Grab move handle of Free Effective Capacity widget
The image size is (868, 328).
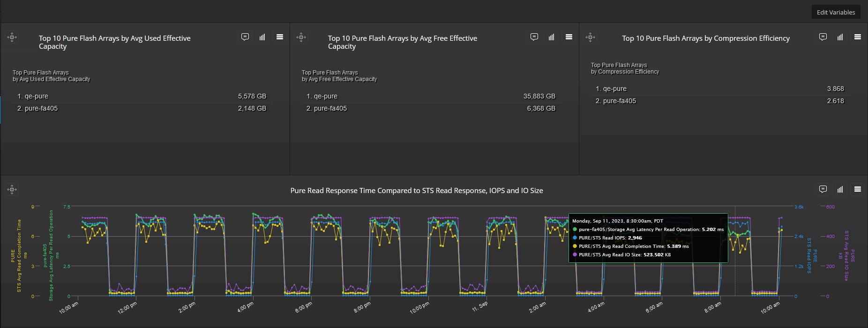[x=301, y=37]
